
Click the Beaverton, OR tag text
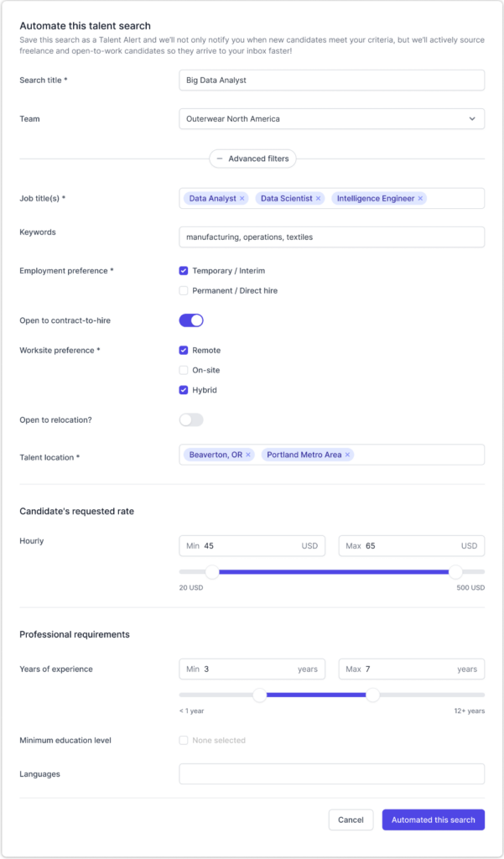tap(216, 455)
